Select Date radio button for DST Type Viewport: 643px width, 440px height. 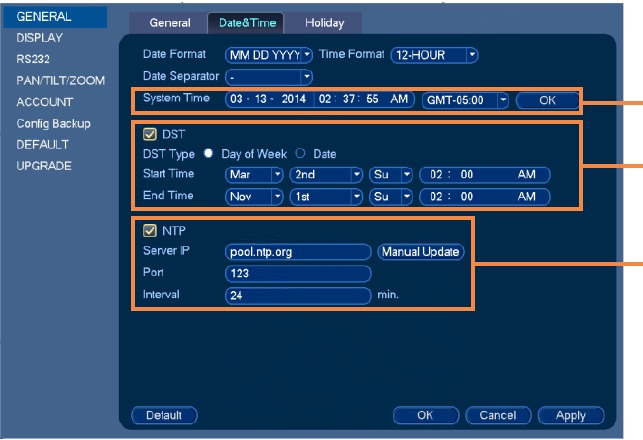point(299,154)
